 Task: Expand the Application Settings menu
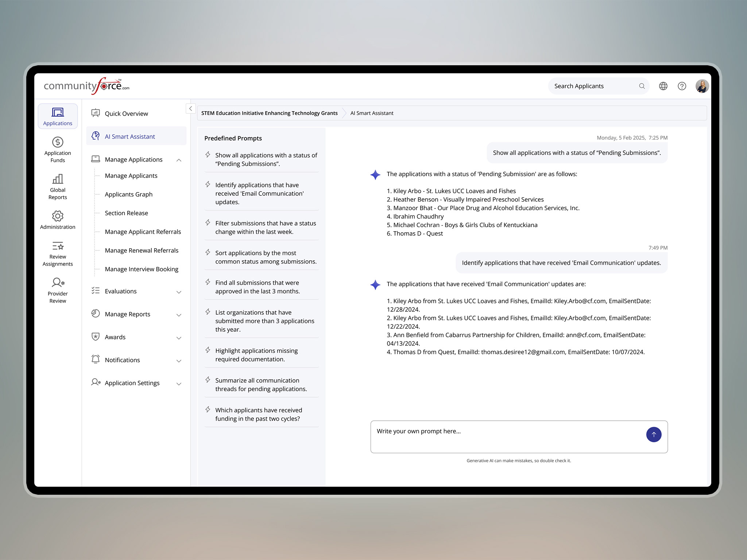point(179,384)
